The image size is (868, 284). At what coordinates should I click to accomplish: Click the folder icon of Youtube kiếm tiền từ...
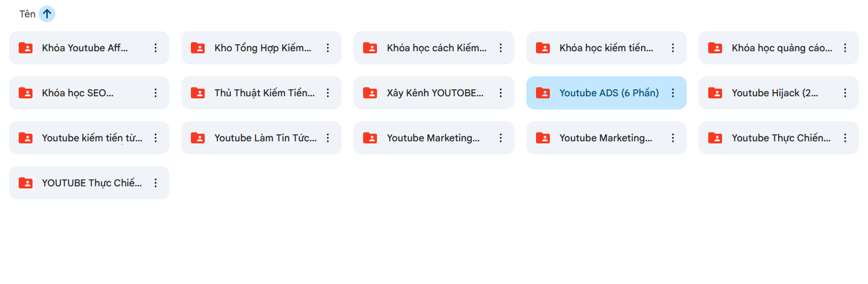click(x=26, y=138)
